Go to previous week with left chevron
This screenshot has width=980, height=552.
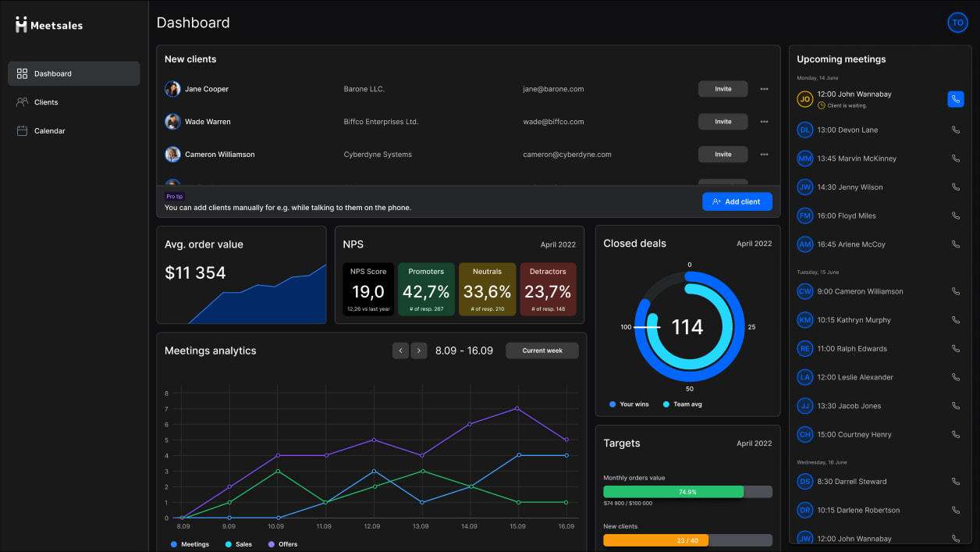(x=401, y=351)
